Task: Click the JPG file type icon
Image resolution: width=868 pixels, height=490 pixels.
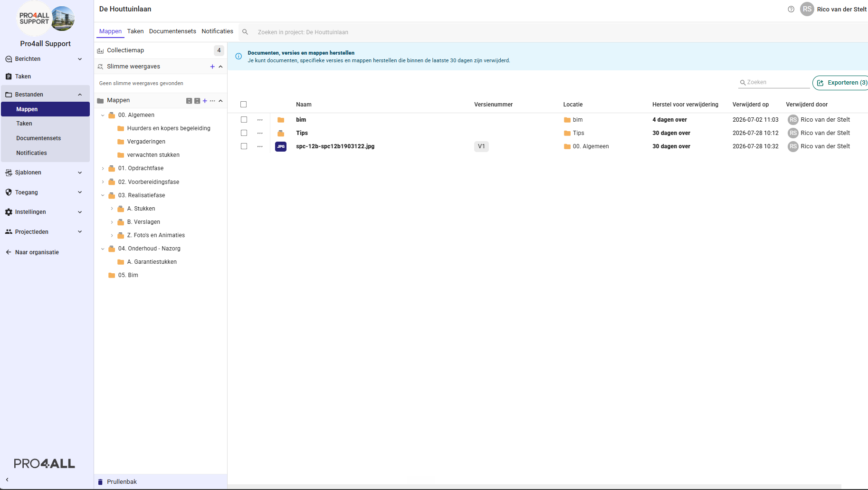Action: coord(281,146)
